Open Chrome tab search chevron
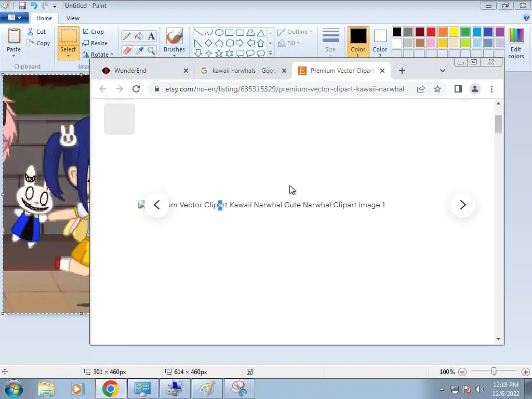532x399 pixels. 443,71
